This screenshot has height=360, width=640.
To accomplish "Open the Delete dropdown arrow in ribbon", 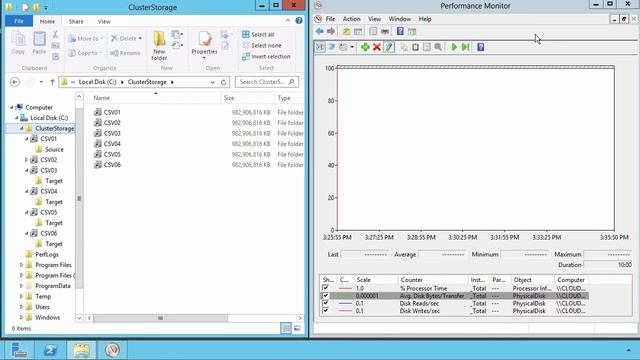I will click(140, 38).
